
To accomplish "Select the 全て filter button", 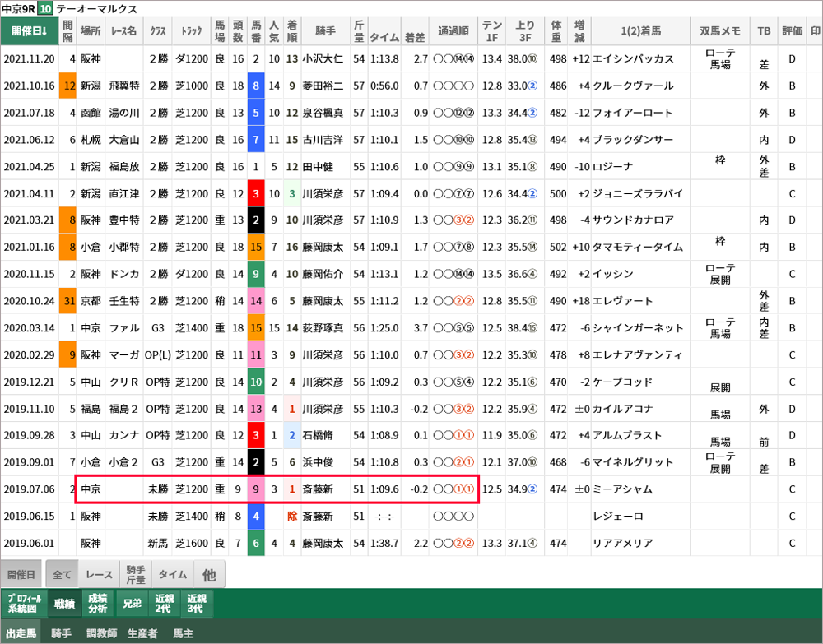I will (62, 574).
